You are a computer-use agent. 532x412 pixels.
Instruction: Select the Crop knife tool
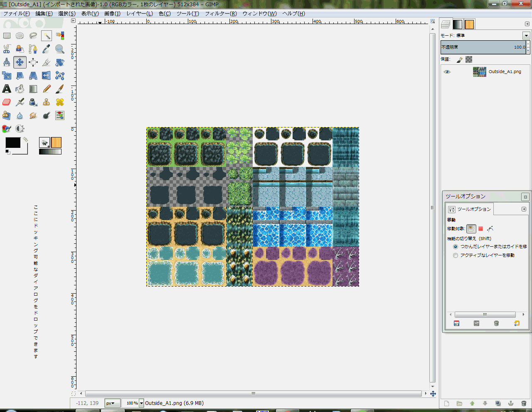tap(47, 62)
